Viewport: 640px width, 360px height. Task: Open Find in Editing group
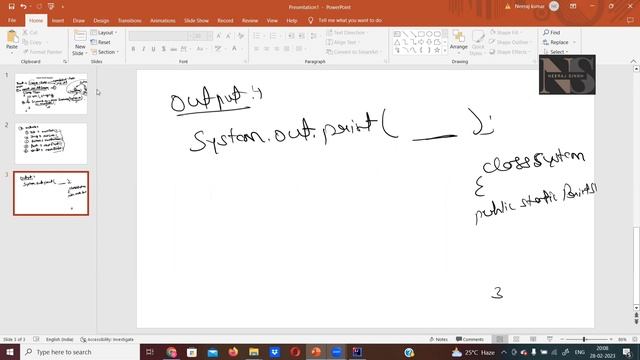552,32
